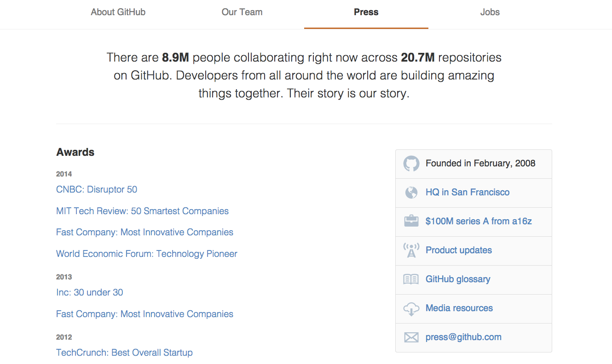Click the briefcase funding icon
Viewport: 612px width, 364px height.
(411, 222)
